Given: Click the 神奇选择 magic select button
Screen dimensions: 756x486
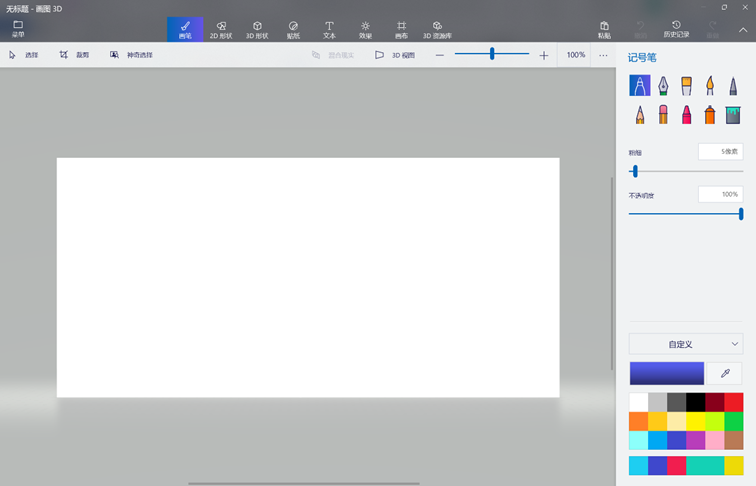Looking at the screenshot, I should click(131, 55).
